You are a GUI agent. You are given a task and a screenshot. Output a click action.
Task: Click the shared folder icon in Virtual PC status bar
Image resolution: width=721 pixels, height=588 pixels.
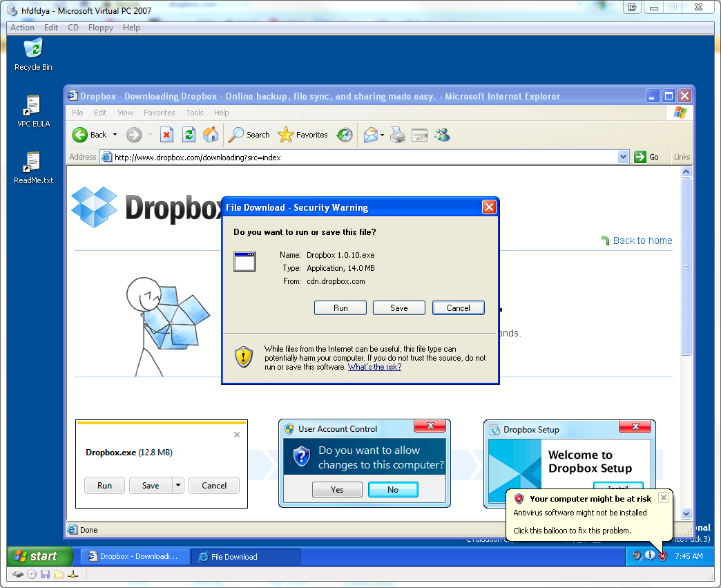(x=59, y=574)
